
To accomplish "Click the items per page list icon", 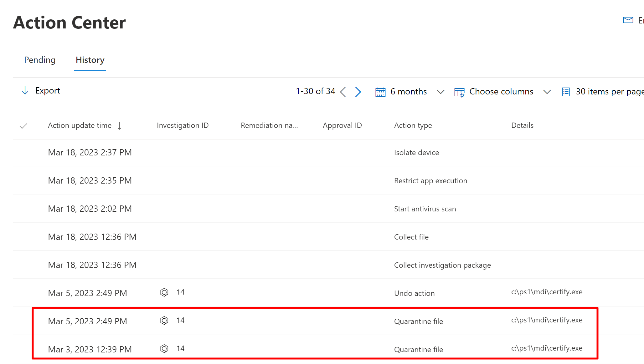I will [x=566, y=92].
